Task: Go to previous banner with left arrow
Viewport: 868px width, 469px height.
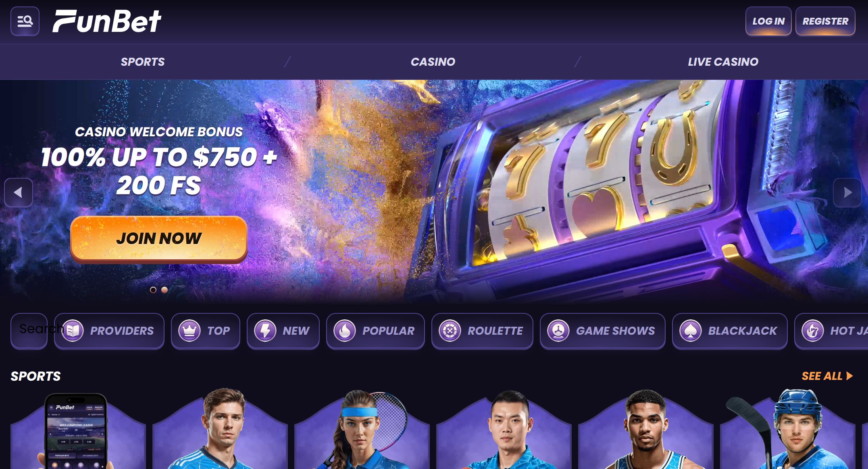Action: [x=19, y=193]
